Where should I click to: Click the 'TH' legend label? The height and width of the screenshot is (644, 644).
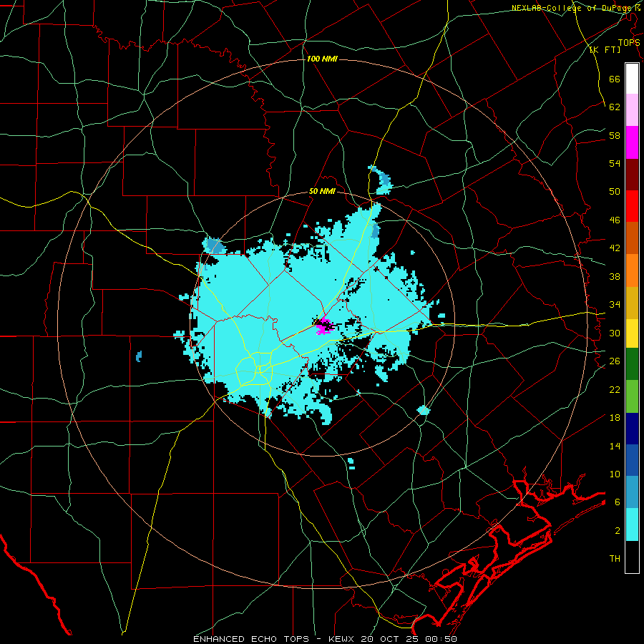[615, 559]
